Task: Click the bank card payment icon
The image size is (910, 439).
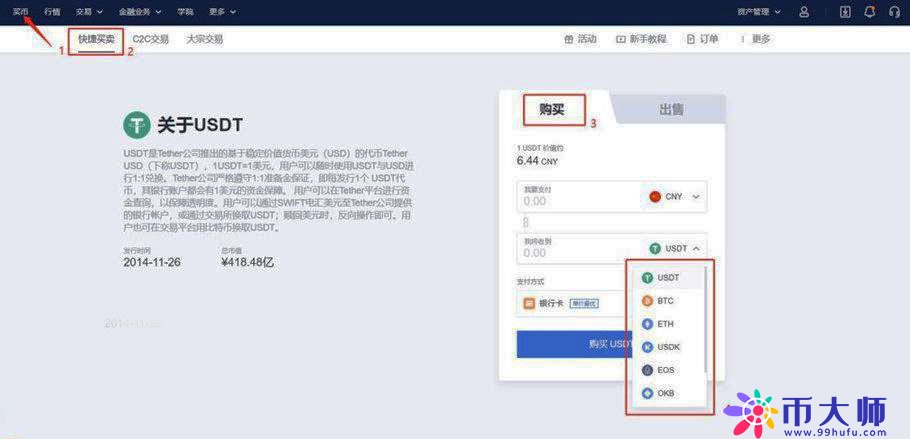Action: click(x=529, y=303)
